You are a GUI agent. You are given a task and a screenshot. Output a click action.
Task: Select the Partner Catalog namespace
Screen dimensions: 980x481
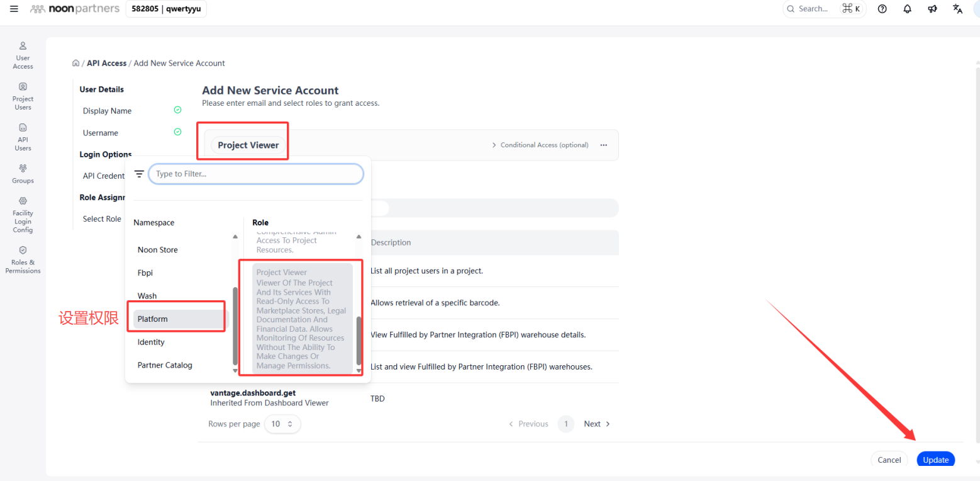165,365
